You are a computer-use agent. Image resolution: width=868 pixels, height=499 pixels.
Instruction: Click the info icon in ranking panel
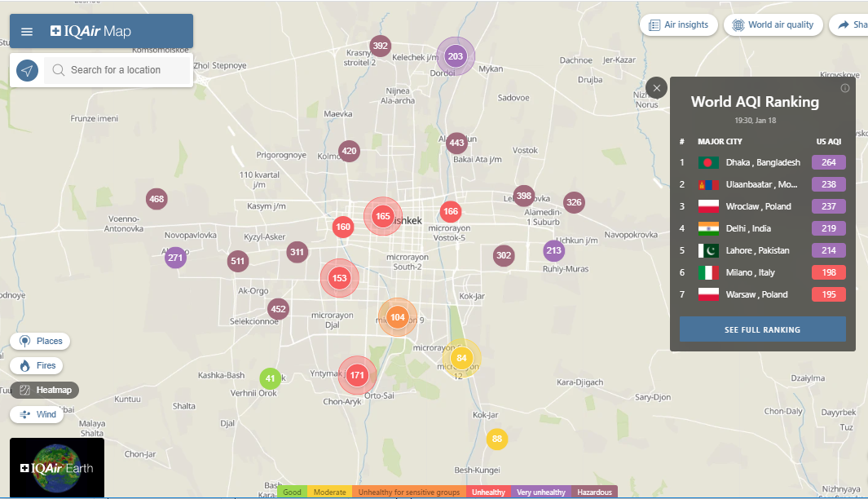point(845,88)
